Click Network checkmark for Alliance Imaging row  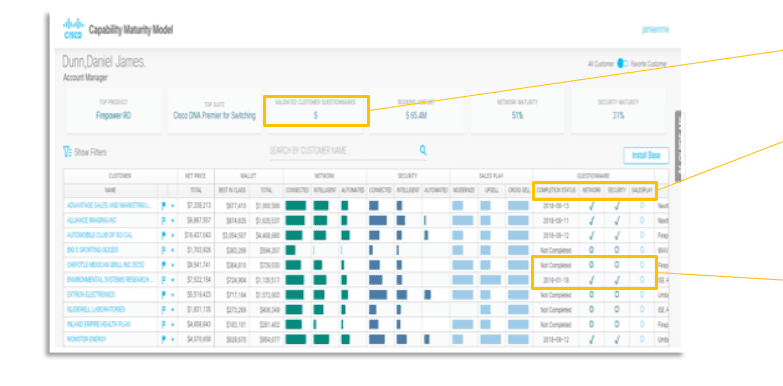click(x=591, y=220)
